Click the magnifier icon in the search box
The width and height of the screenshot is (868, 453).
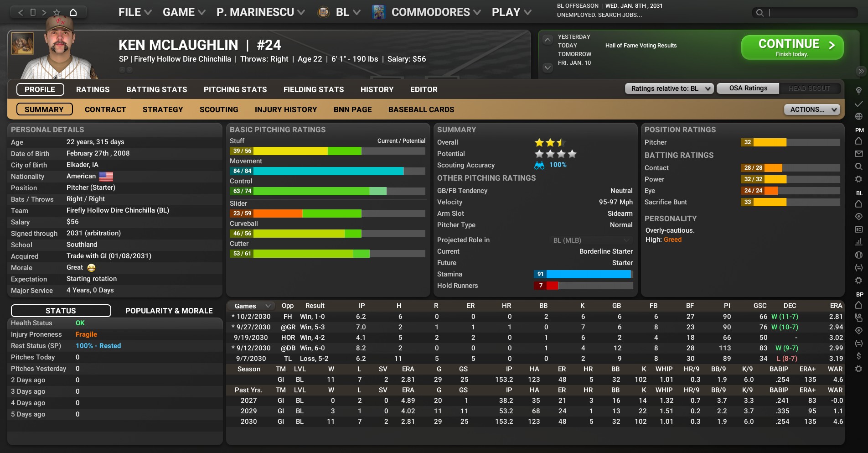pos(760,13)
